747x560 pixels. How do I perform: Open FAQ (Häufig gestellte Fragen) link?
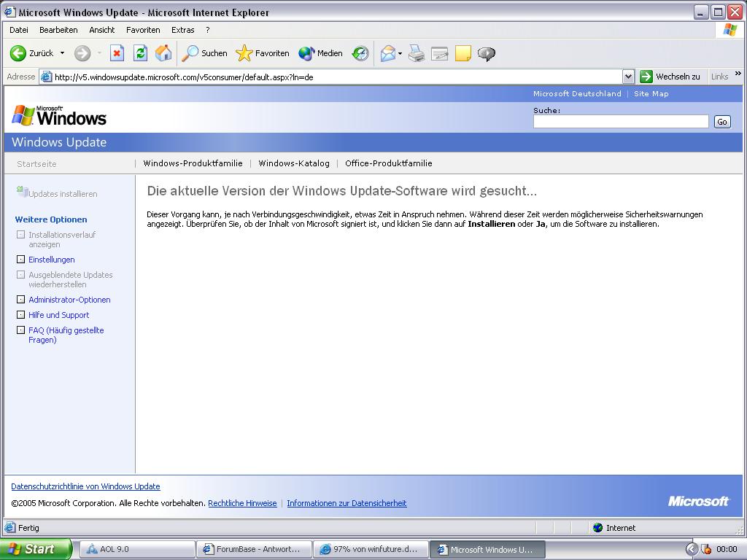[66, 335]
